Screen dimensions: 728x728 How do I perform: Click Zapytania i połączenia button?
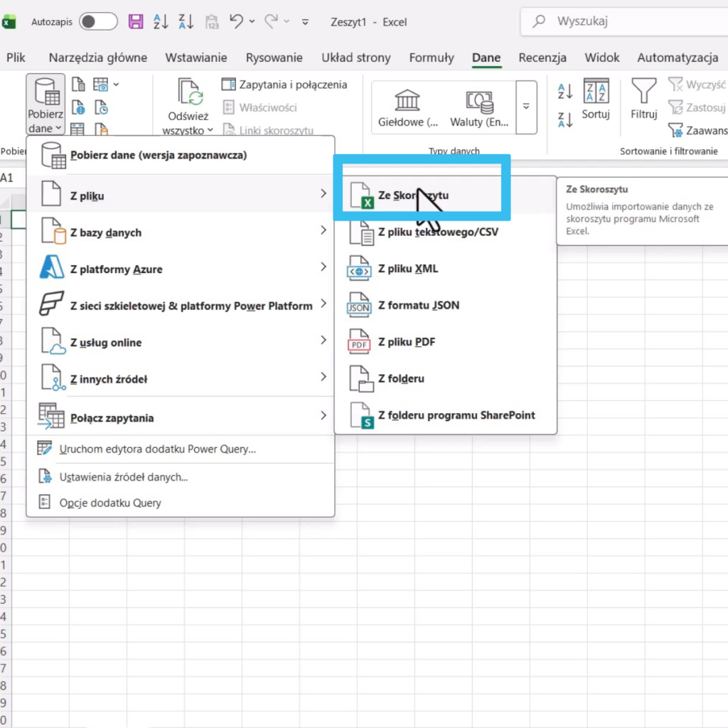tap(284, 85)
